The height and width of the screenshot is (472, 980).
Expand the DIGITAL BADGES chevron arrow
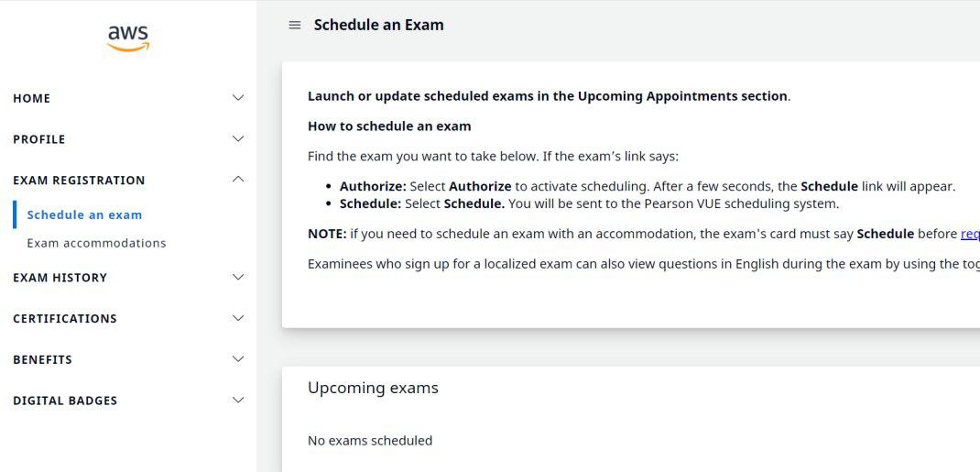pyautogui.click(x=238, y=401)
